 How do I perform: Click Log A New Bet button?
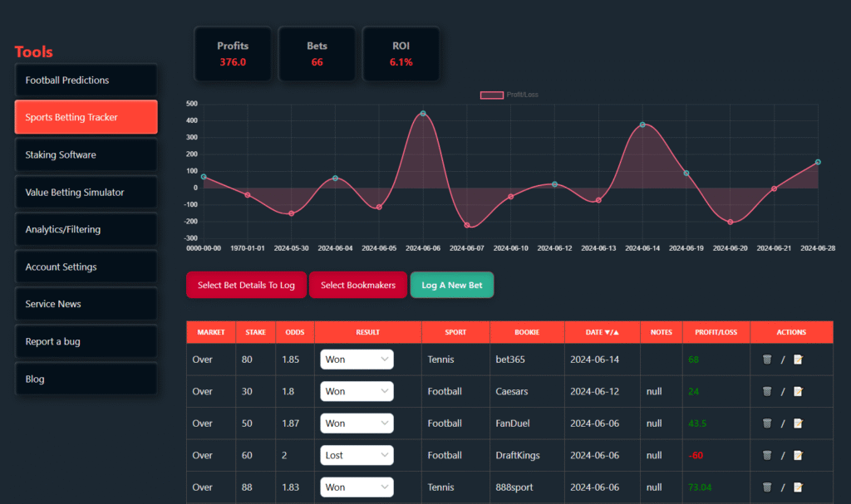(451, 285)
